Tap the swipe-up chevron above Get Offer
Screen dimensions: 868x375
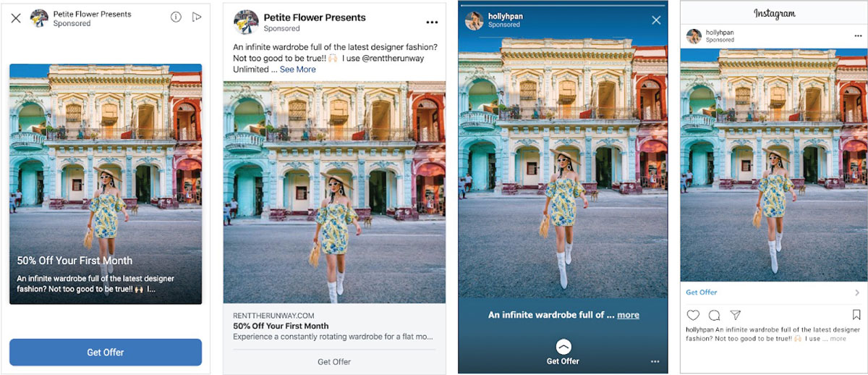[563, 346]
